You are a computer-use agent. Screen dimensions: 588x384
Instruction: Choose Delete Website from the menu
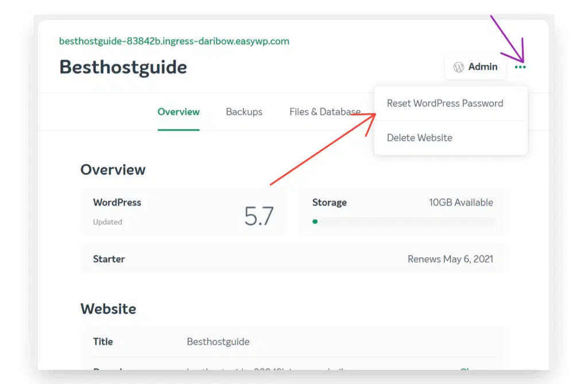(419, 138)
